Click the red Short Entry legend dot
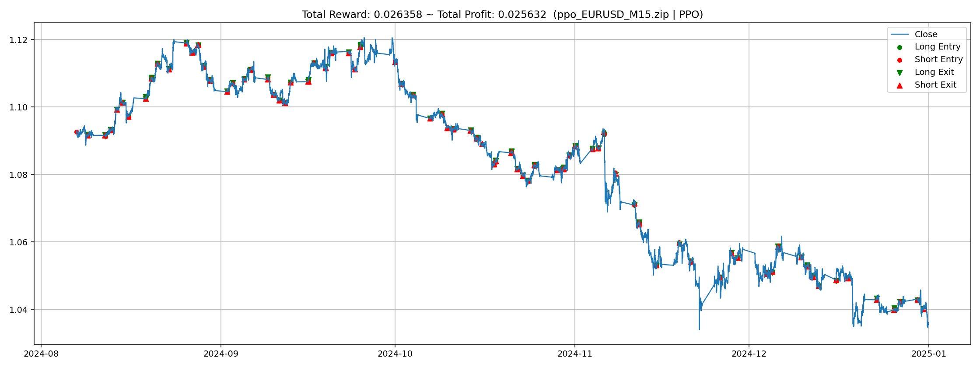Screen dimensions: 980x368 point(899,60)
